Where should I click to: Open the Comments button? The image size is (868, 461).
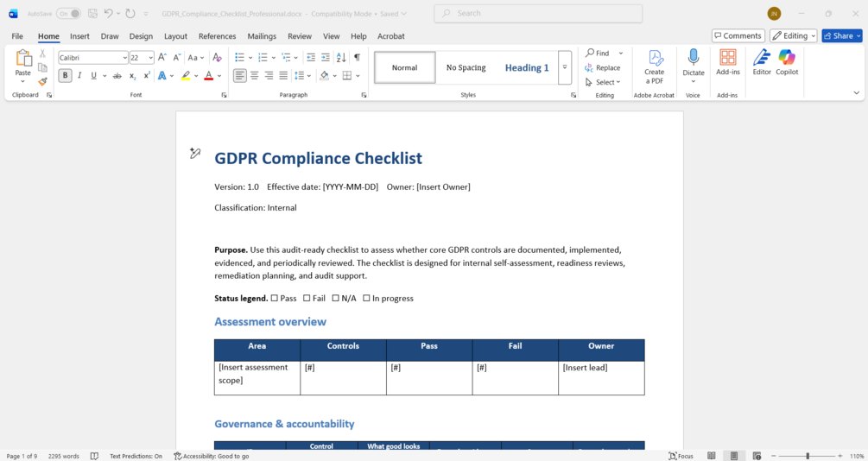(738, 35)
